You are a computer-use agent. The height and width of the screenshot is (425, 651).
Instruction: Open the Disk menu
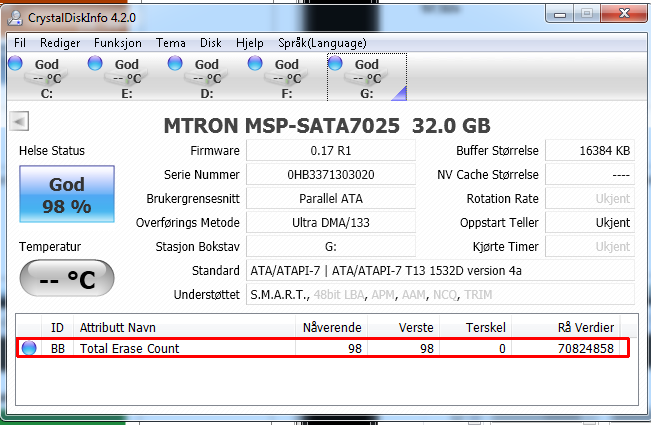tap(210, 43)
